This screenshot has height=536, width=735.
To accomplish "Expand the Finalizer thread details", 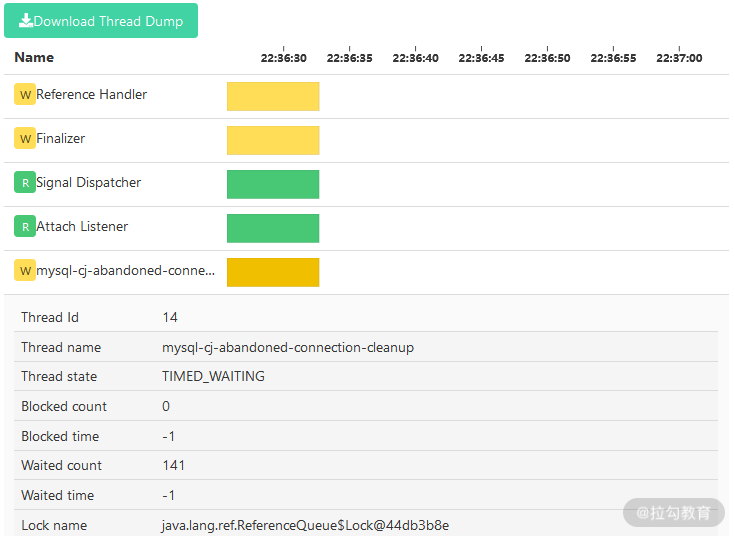I will pyautogui.click(x=61, y=139).
